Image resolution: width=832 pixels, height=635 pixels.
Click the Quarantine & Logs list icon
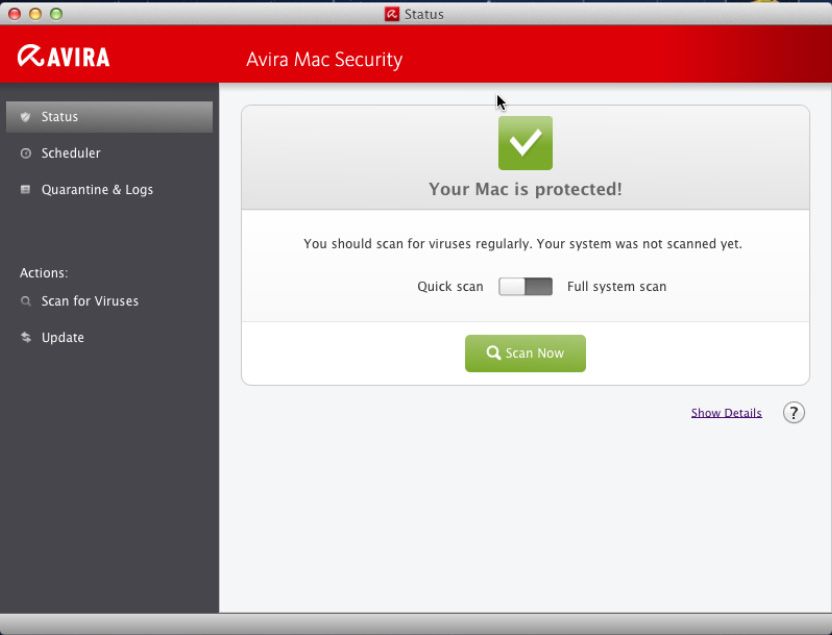tap(25, 189)
